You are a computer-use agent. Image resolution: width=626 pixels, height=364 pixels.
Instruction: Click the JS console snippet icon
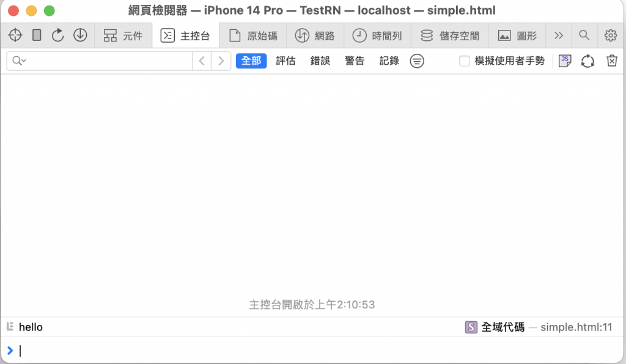coord(564,61)
